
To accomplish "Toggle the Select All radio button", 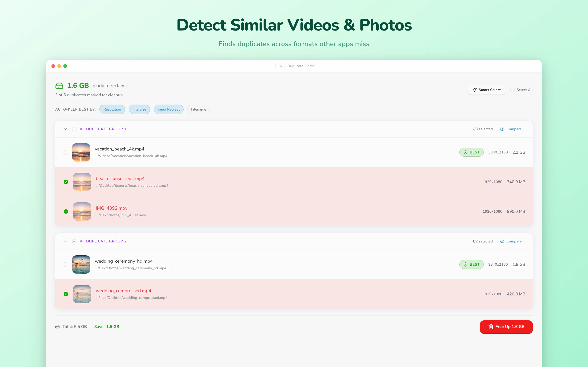I will coord(512,90).
